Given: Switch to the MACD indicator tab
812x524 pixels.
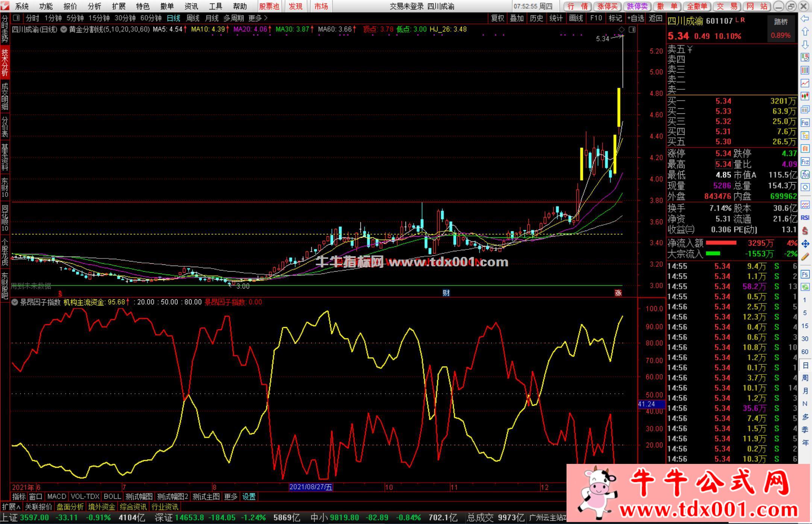Looking at the screenshot, I should tap(57, 497).
